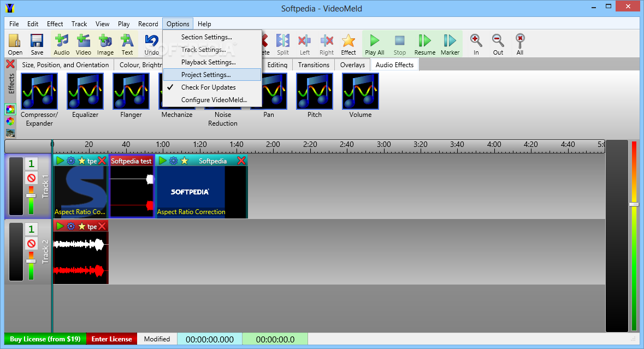644x349 pixels.
Task: Click the 2:00 mark on the timeline ruler
Action: coord(273,145)
